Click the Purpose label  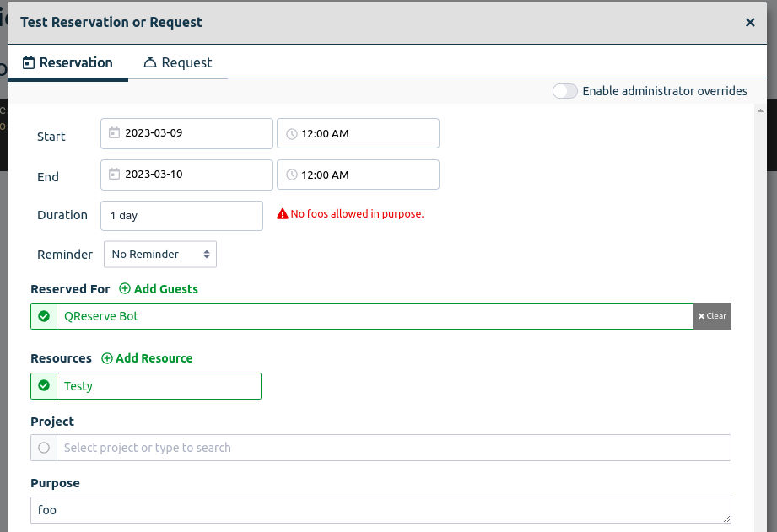55,483
